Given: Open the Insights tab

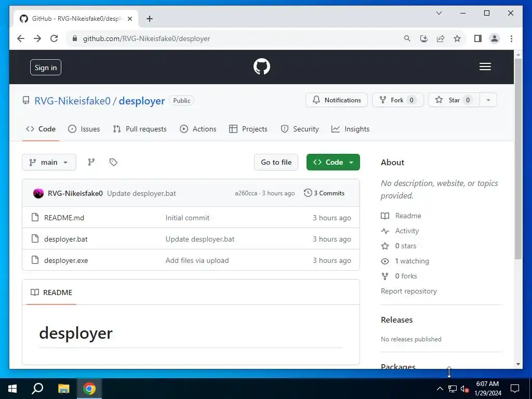Looking at the screenshot, I should [350, 129].
